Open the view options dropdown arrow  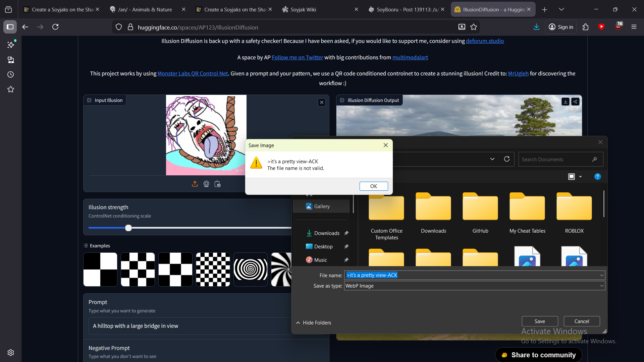pos(580,177)
